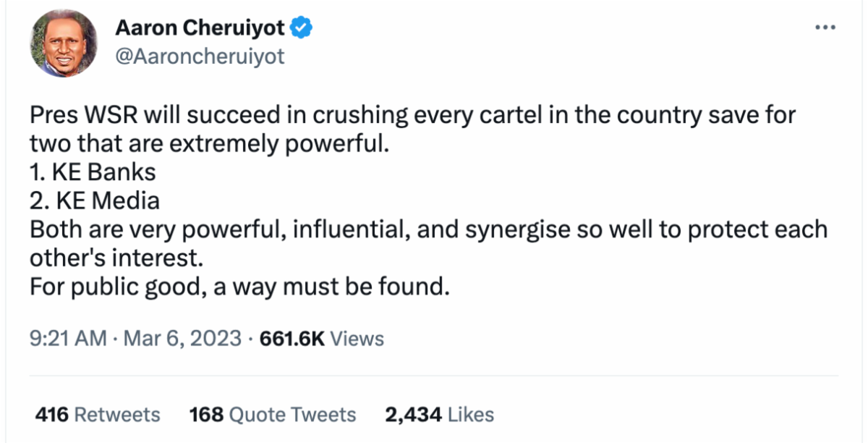Click the 9:21 AM timestamp
868x443 pixels.
(69, 338)
